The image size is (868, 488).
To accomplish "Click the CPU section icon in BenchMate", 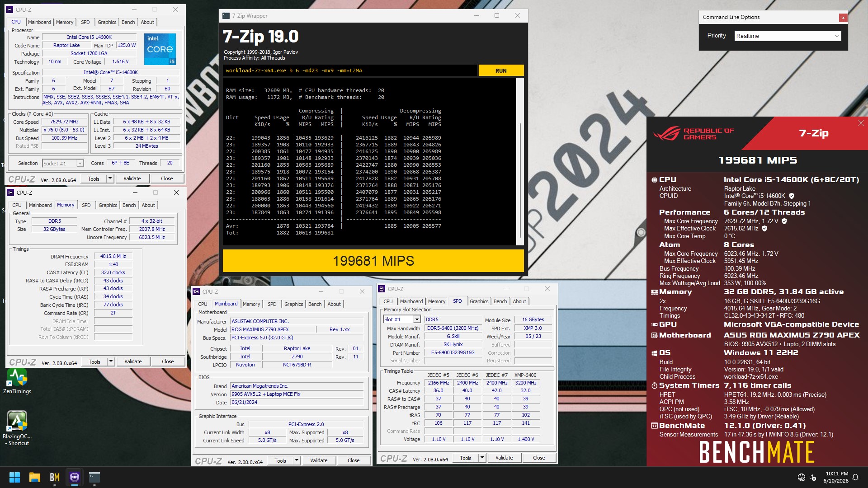I will click(x=654, y=180).
